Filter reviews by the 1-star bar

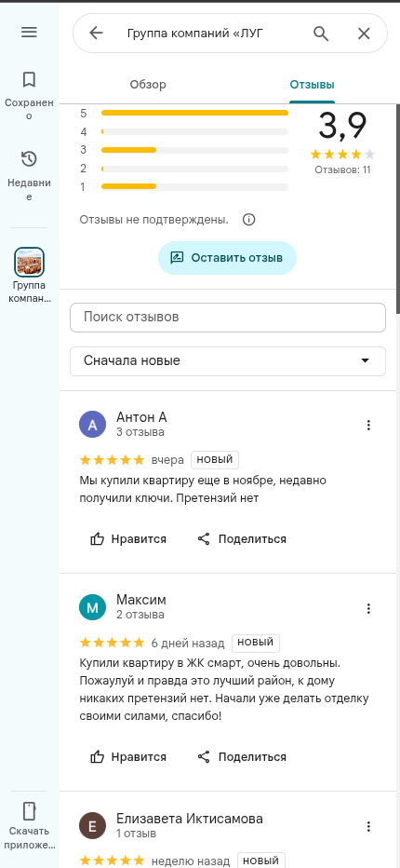click(194, 186)
